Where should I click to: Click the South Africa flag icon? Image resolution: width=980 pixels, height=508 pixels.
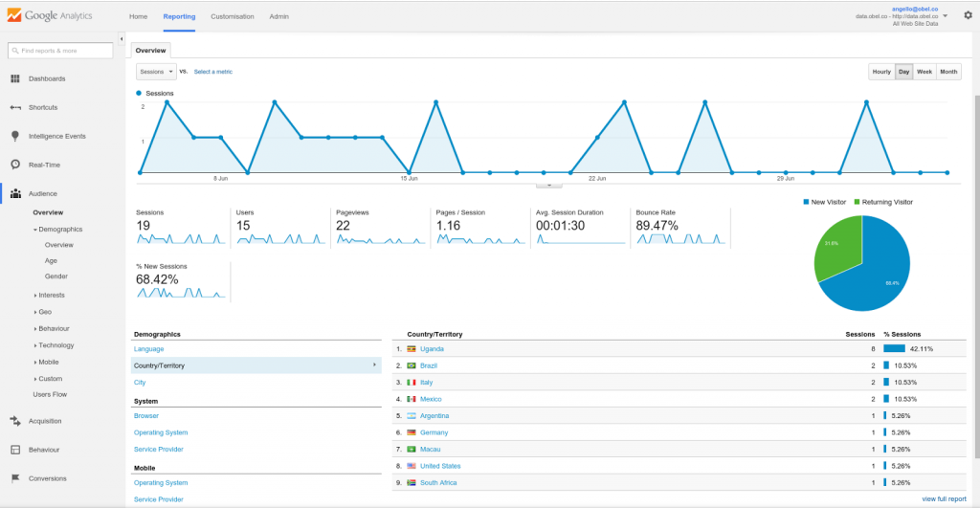[x=412, y=482]
